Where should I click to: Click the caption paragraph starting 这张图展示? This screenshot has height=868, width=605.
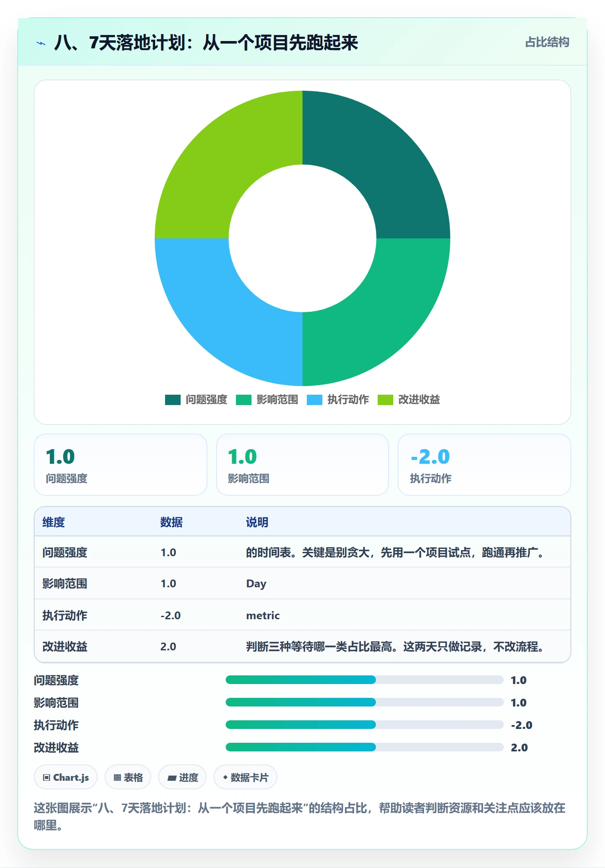299,816
